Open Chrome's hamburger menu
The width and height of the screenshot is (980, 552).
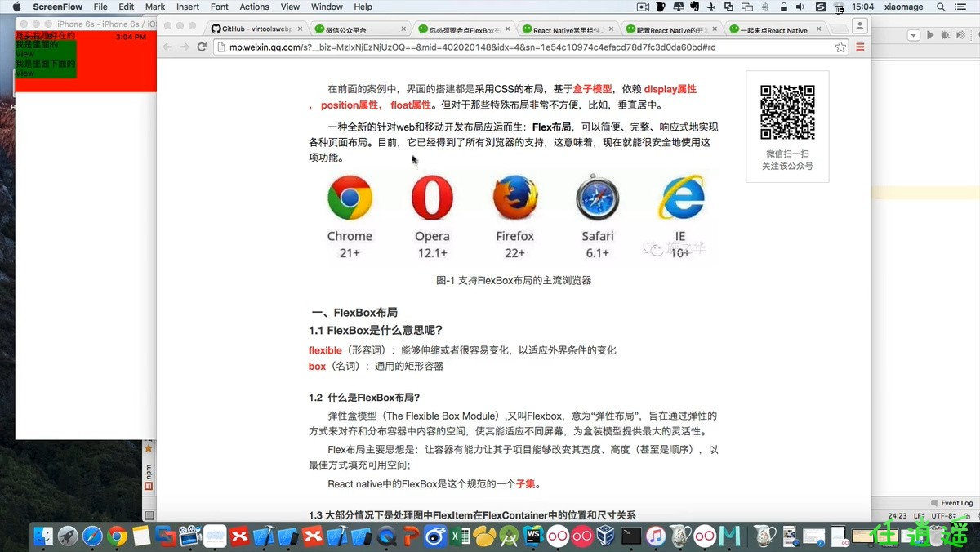[860, 47]
